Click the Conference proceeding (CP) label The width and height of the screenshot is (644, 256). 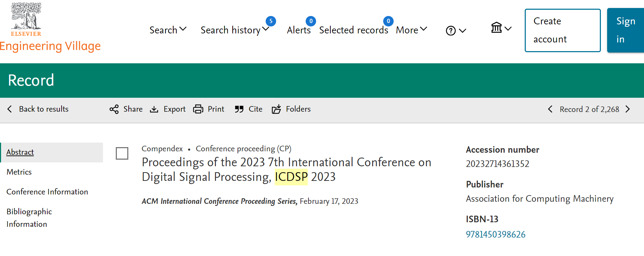tap(243, 149)
